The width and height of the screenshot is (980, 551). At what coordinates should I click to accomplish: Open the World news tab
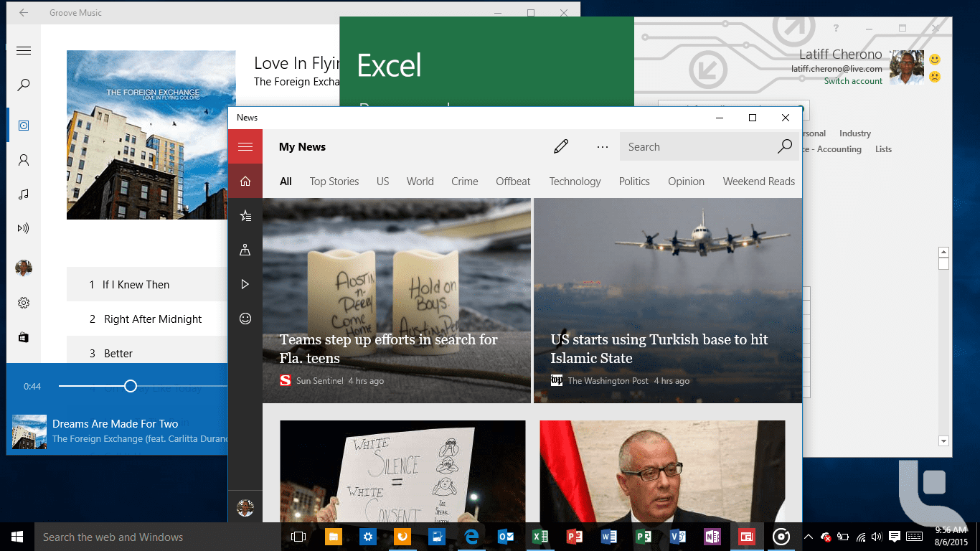tap(420, 182)
